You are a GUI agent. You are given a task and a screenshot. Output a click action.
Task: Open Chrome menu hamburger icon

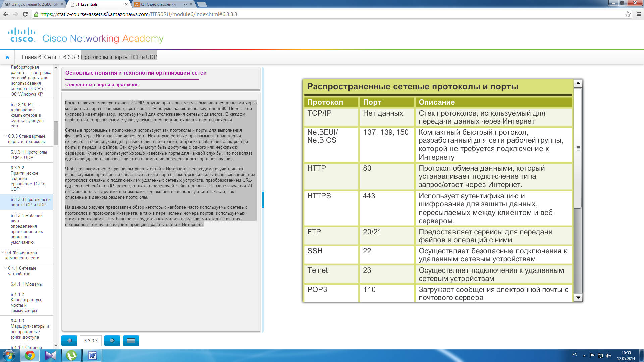639,14
